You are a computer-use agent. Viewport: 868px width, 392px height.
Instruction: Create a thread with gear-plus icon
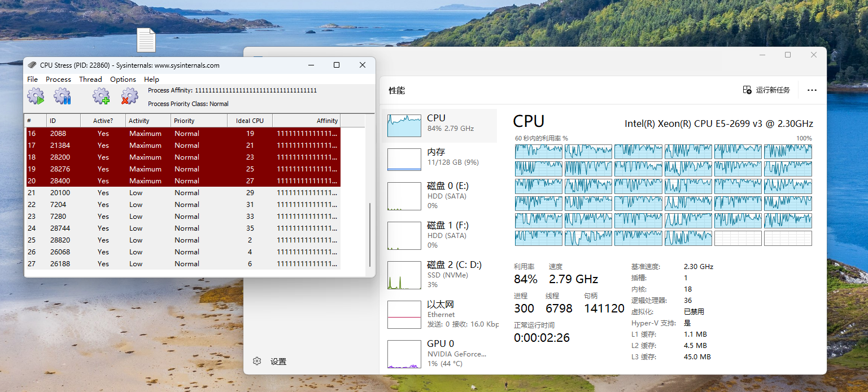click(101, 96)
